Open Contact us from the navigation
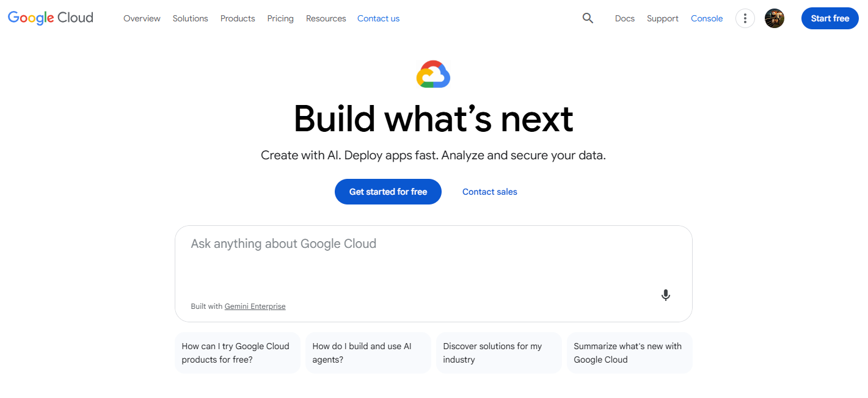This screenshot has width=868, height=398. 378,18
